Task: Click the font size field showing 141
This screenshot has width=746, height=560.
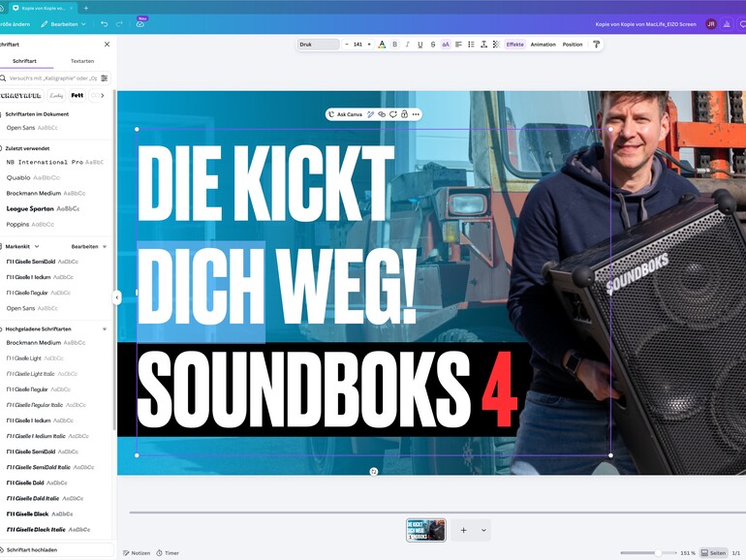Action: (x=357, y=45)
